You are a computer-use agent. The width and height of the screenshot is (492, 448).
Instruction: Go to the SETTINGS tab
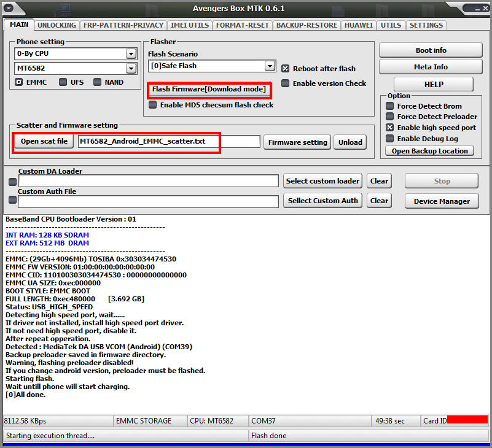[x=426, y=25]
